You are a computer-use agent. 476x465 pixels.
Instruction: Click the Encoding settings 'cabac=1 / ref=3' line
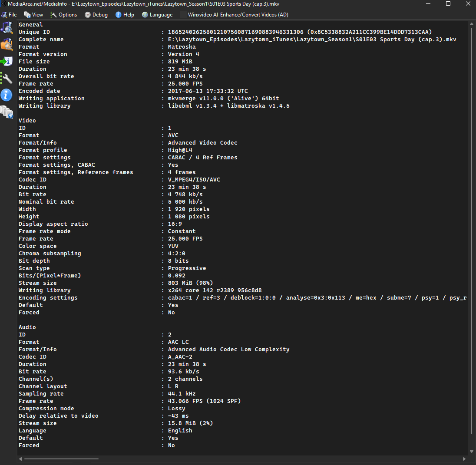pos(317,298)
